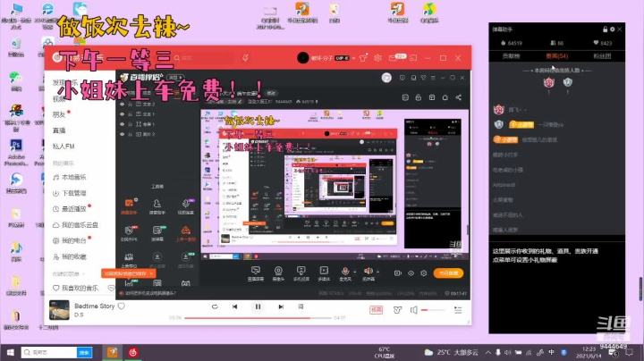
Task: Open NetEase Music settings gear
Action: [x=377, y=58]
